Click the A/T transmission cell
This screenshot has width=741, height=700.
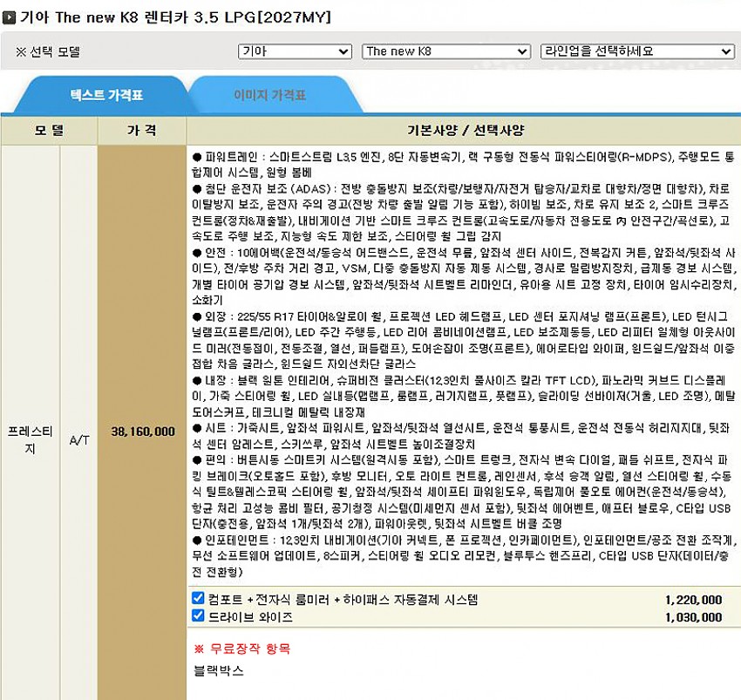pos(79,440)
